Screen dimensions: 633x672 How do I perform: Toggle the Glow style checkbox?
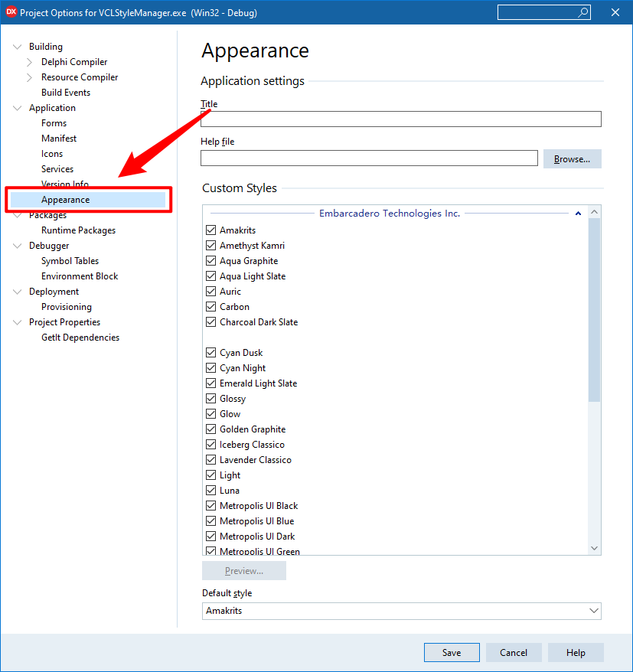[x=210, y=414]
